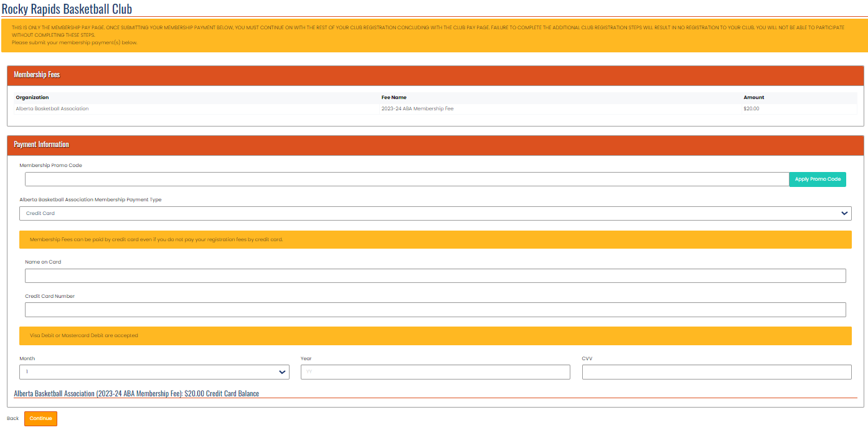Click the Membership Fees panel header
This screenshot has height=430, width=868.
435,75
